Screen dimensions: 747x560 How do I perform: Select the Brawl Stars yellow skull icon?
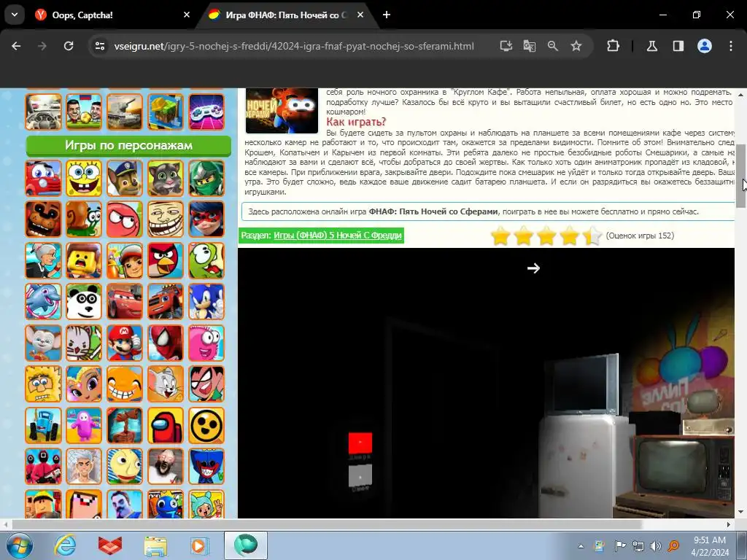206,425
